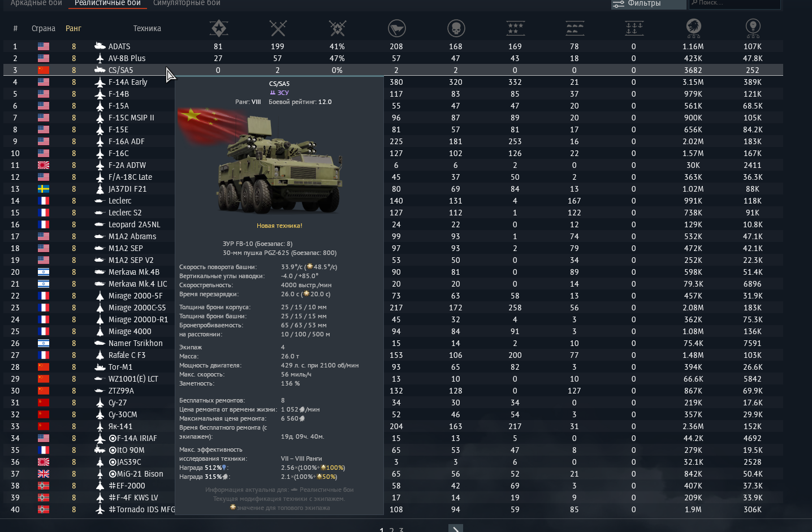This screenshot has width=812, height=532.
Task: Click the row number column header #
Action: tap(15, 28)
